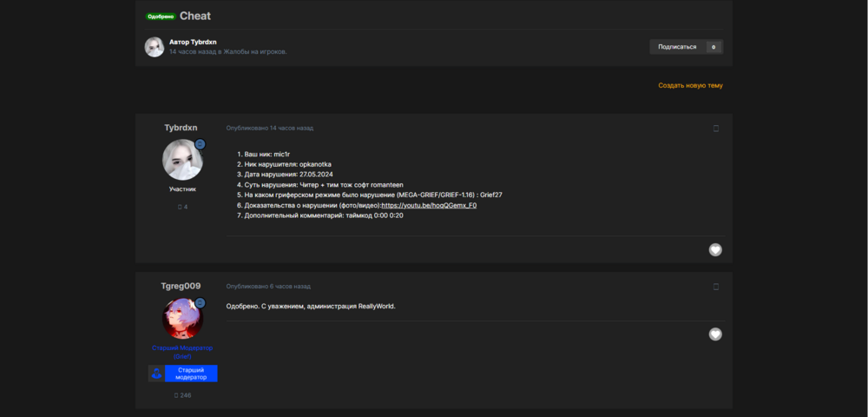Click the line Ваш ник: mic1r
The image size is (868, 417).
[267, 155]
